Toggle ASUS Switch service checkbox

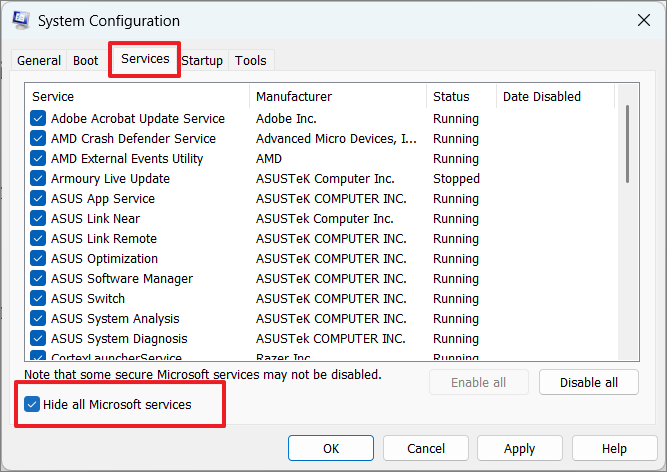pos(38,298)
